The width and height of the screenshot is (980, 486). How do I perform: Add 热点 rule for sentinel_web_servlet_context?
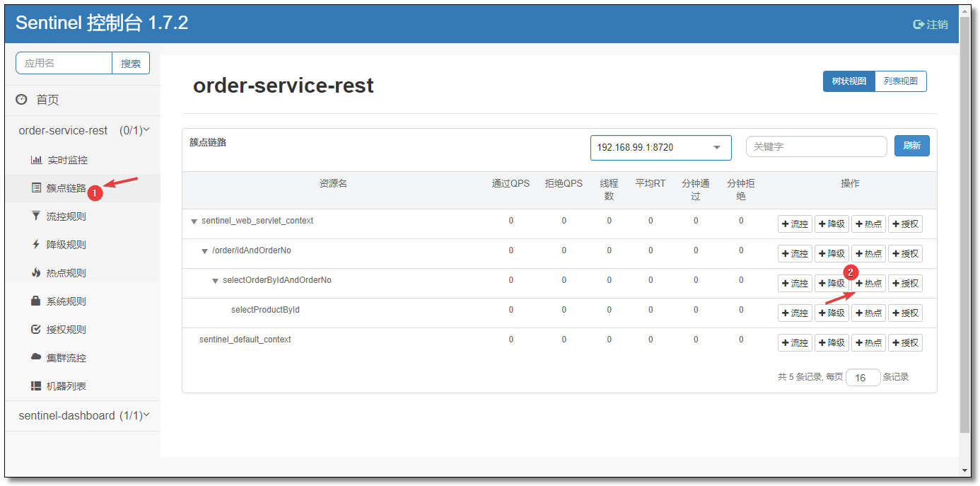point(868,224)
